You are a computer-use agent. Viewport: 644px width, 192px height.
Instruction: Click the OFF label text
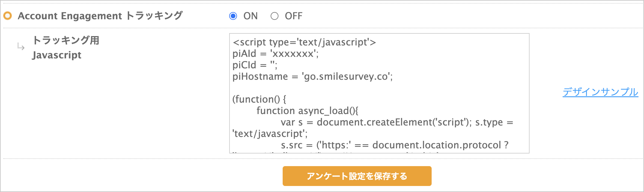click(x=293, y=16)
